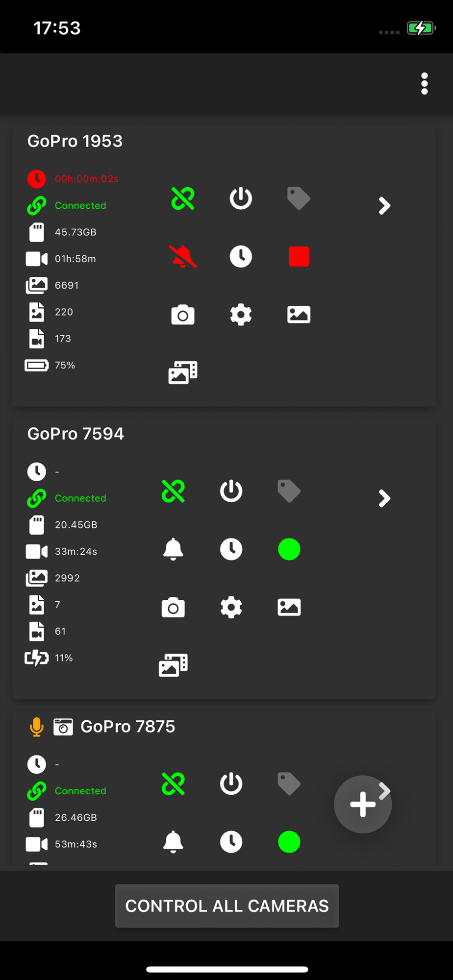The image size is (453, 980).
Task: Open settings gear for GoPro 1953
Action: click(241, 315)
